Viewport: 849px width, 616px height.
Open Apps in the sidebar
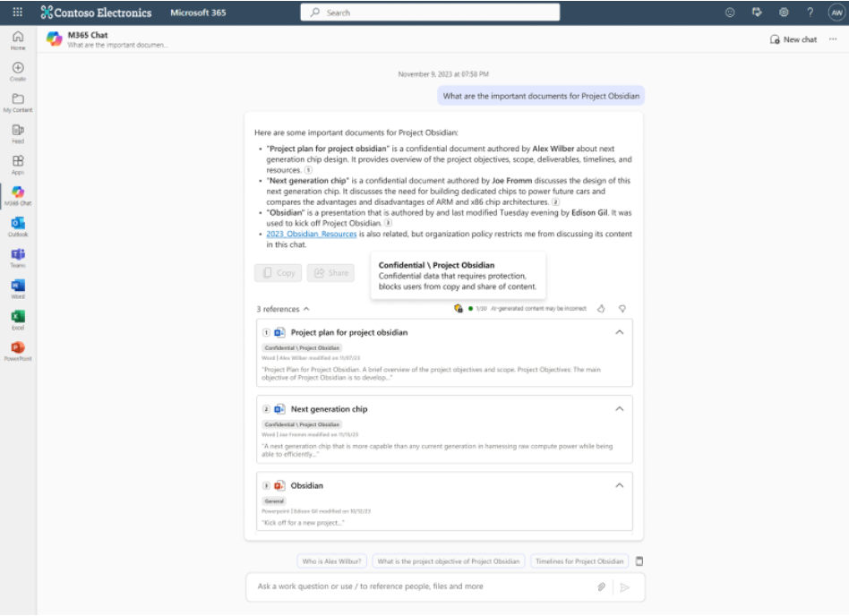click(x=18, y=165)
